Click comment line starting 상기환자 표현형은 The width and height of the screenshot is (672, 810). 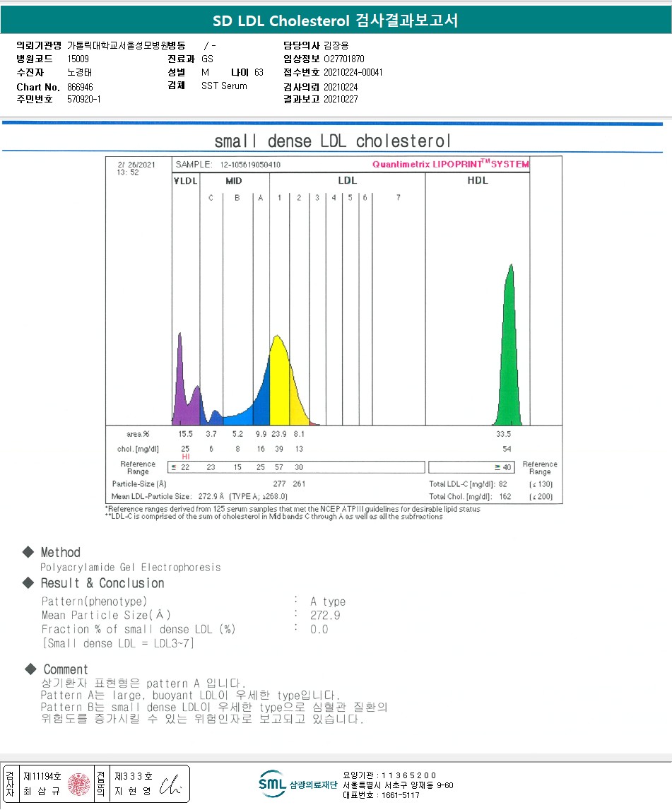tap(143, 683)
